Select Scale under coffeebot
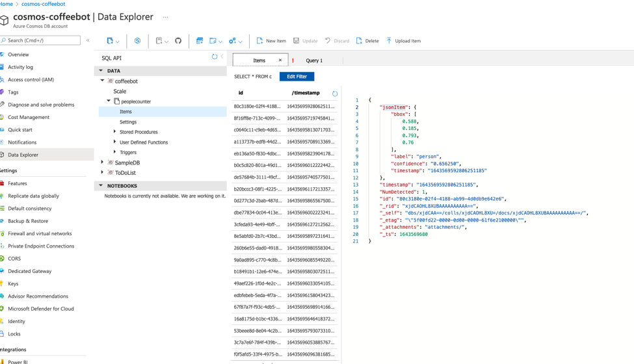 [x=120, y=91]
